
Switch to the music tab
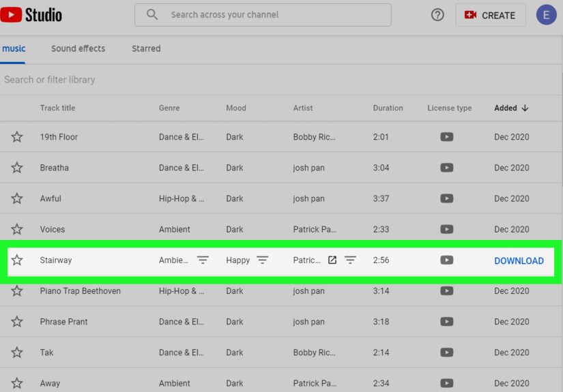(14, 48)
